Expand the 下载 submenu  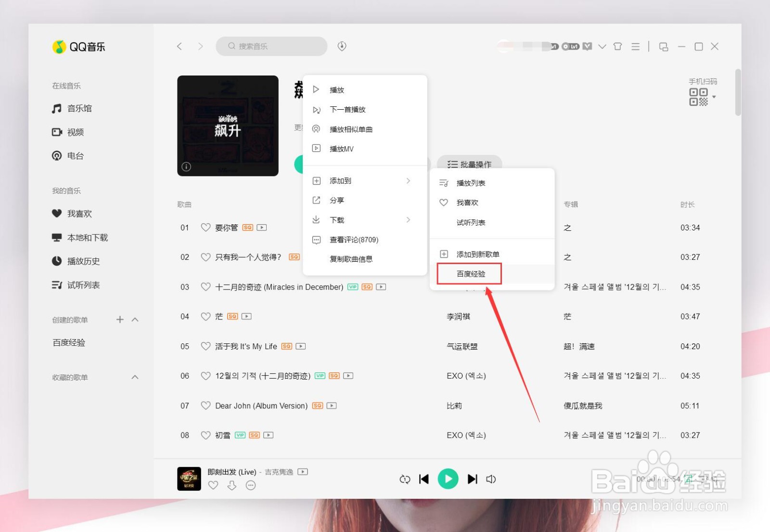click(365, 220)
